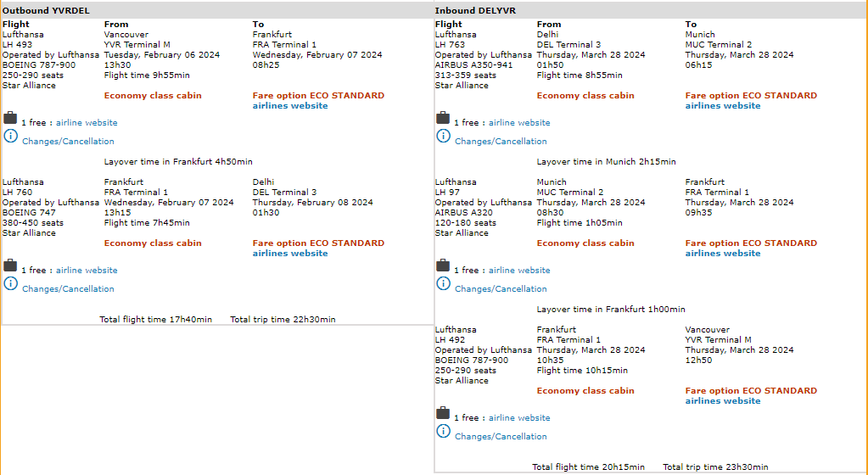Open baggage 'airline website' link for LH 493
This screenshot has width=868, height=475.
point(87,123)
